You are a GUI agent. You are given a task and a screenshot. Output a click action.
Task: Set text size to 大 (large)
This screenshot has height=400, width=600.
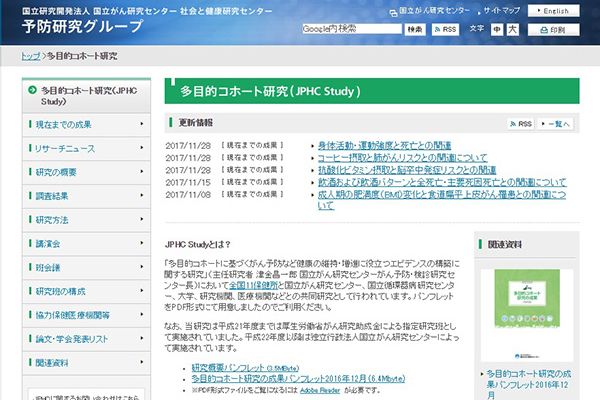513,30
